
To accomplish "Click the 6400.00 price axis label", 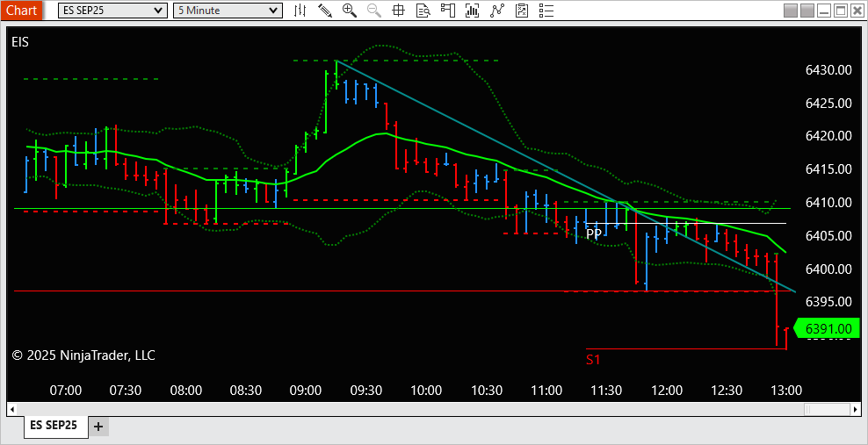I will click(828, 269).
